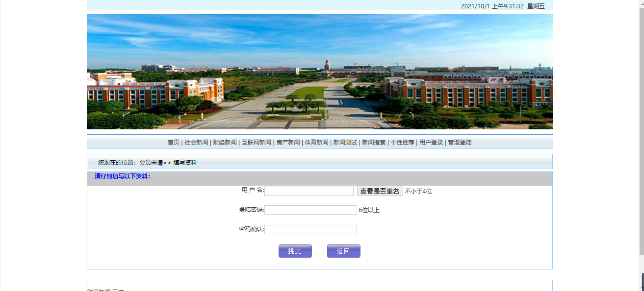Visit 个性推荐 page
This screenshot has width=644, height=291.
(402, 143)
